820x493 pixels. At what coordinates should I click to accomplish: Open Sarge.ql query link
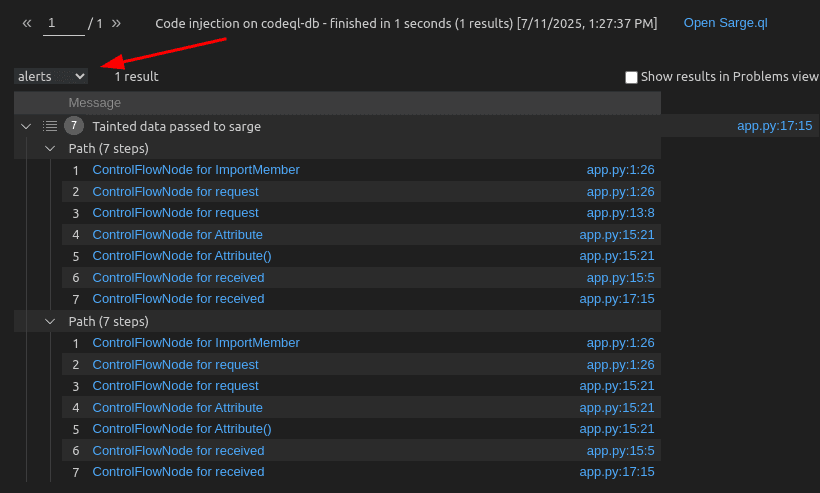(725, 23)
